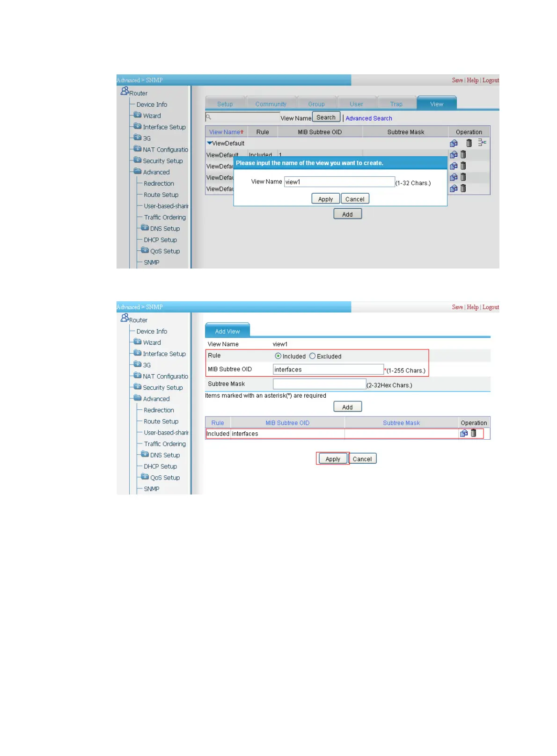This screenshot has height=756, width=557.
Task: Click the Add button under Subtree Mask field
Action: 348,407
